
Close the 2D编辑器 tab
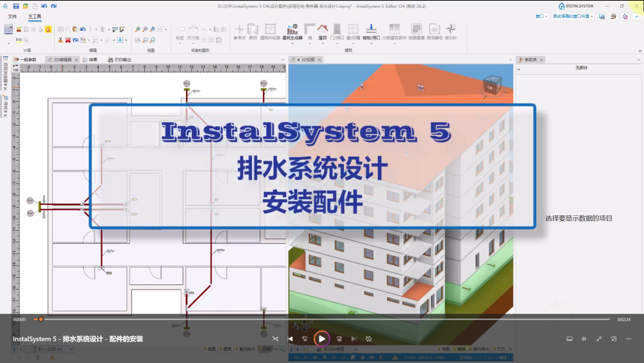tap(76, 60)
